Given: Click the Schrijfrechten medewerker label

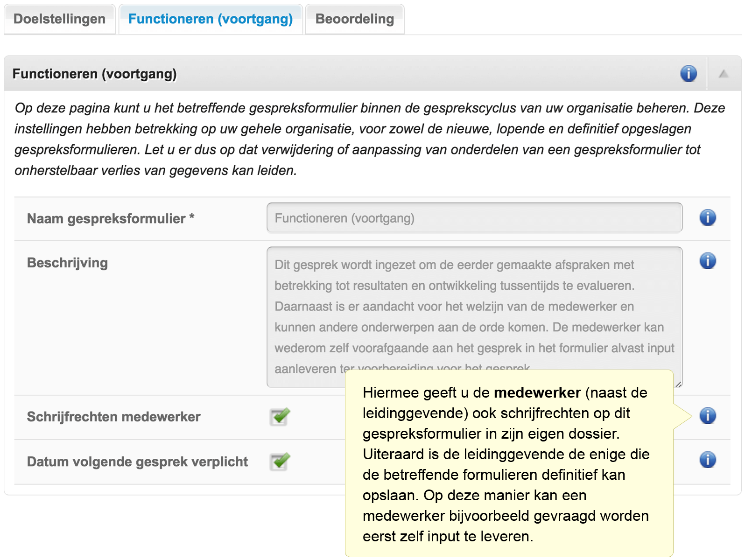Looking at the screenshot, I should click(113, 417).
